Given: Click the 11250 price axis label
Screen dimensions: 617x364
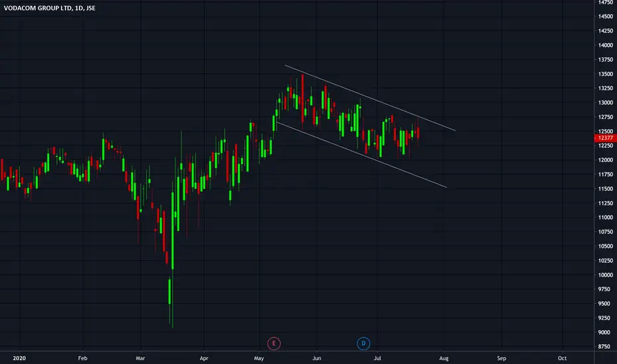Looking at the screenshot, I should [606, 203].
